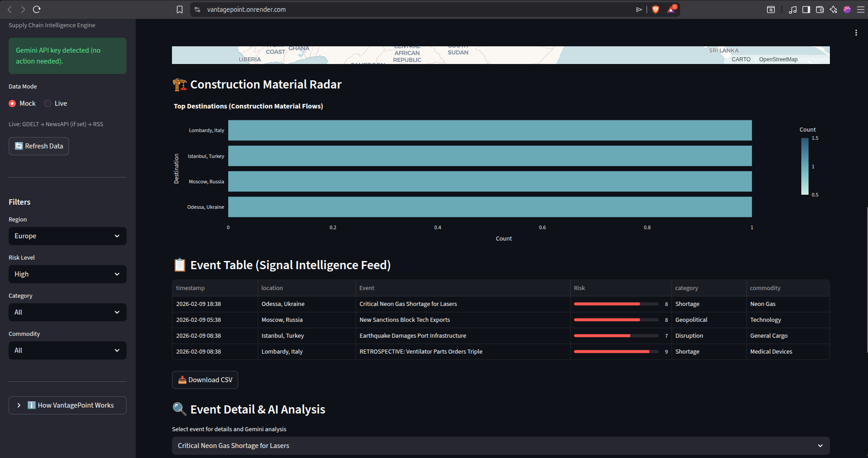Reload the page with browser refresh icon

37,10
